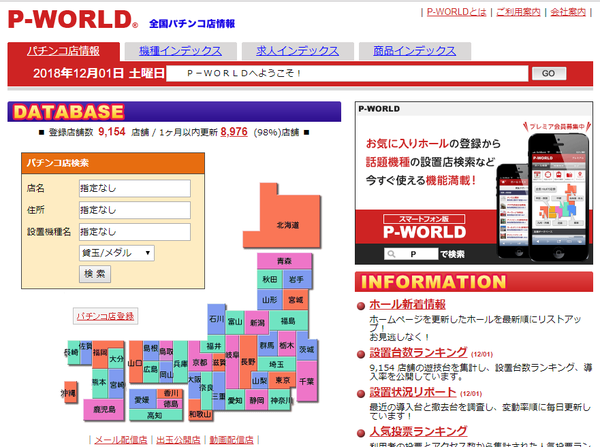Open the P-WORLDとは link
Viewport: 600px width, 447px height.
pyautogui.click(x=456, y=12)
